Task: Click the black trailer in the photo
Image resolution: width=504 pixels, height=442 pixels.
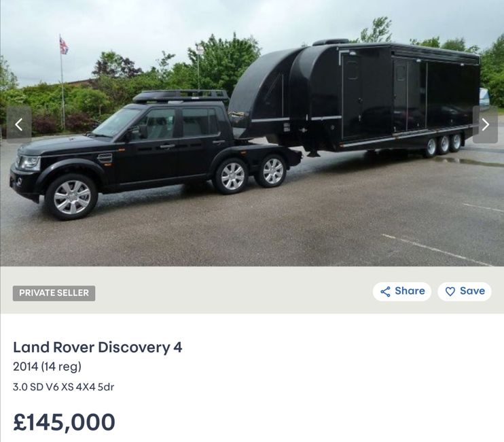Action: click(354, 98)
